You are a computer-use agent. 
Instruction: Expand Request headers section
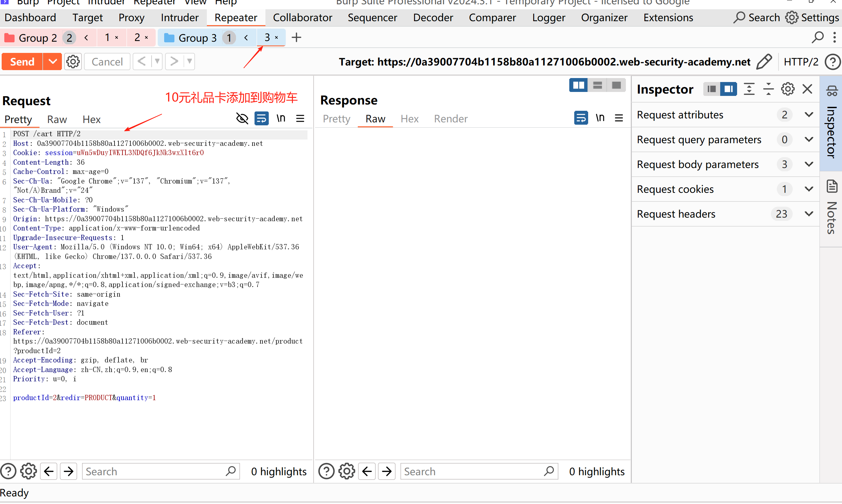pyautogui.click(x=809, y=214)
